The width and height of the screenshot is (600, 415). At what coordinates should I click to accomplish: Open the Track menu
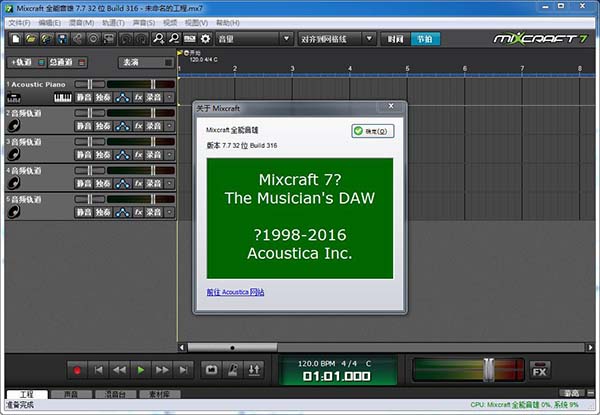(113, 23)
